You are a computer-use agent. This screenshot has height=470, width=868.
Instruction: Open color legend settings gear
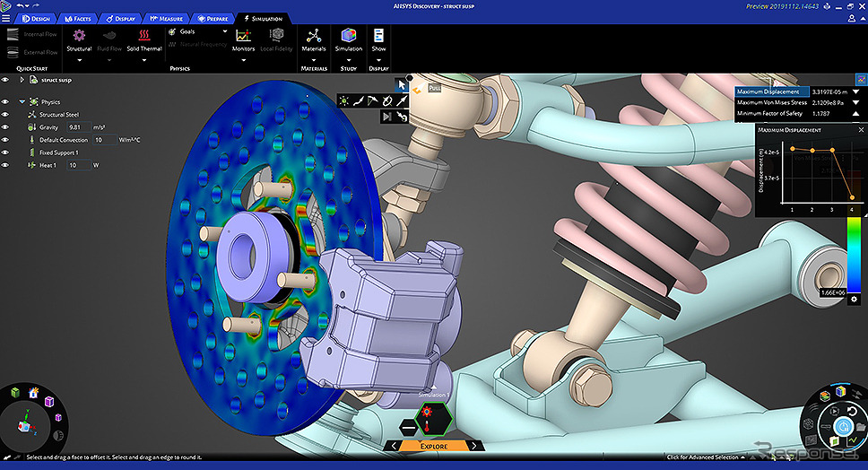[854, 299]
